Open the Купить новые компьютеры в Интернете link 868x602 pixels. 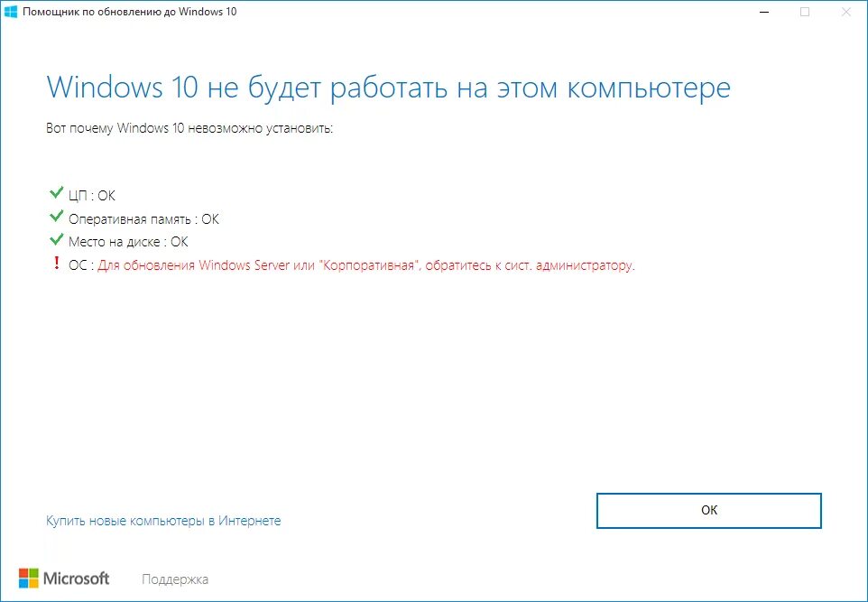[163, 521]
